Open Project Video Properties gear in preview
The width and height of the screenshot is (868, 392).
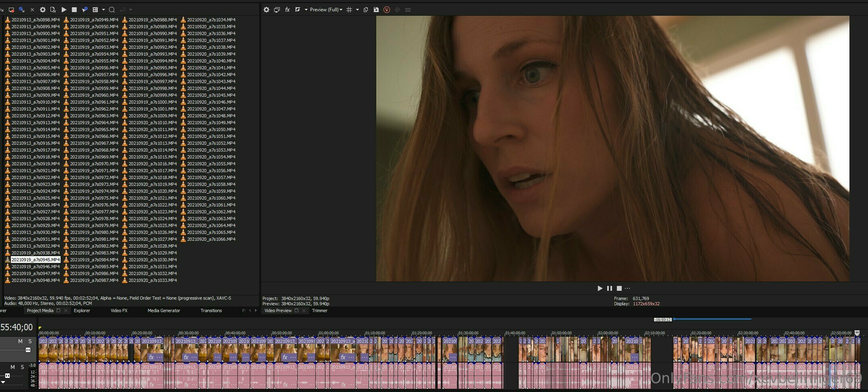click(266, 10)
